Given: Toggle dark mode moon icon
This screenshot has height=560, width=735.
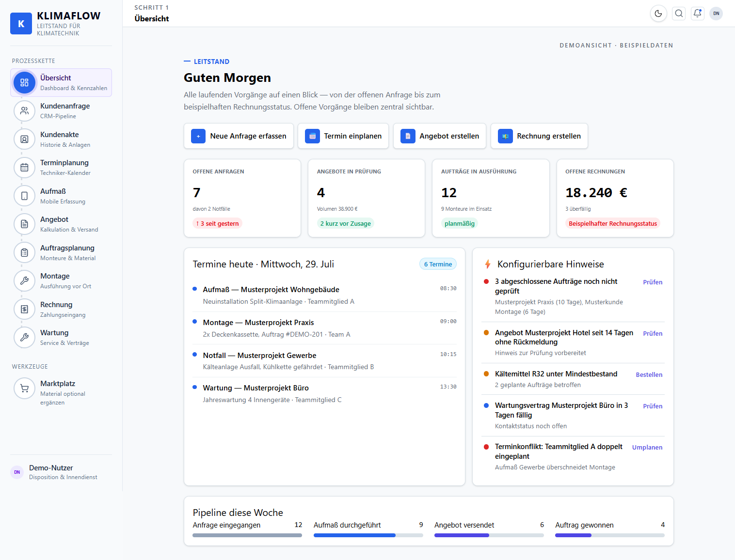Looking at the screenshot, I should click(x=658, y=14).
